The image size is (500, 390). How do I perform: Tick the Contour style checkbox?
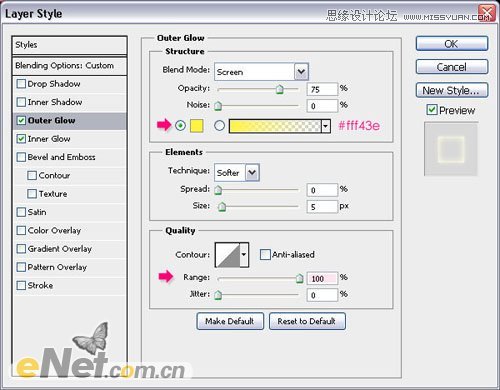(32, 175)
